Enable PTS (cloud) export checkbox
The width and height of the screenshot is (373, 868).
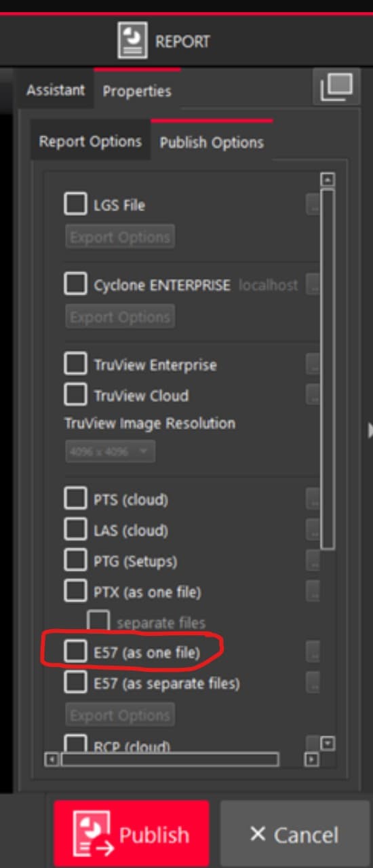[x=75, y=499]
